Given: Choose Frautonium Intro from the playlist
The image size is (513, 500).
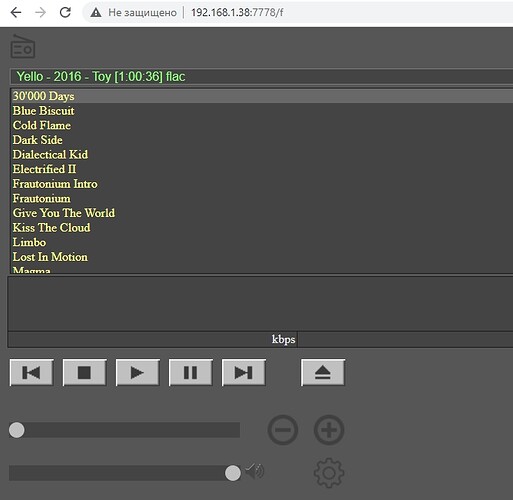Looking at the screenshot, I should click(x=55, y=184).
